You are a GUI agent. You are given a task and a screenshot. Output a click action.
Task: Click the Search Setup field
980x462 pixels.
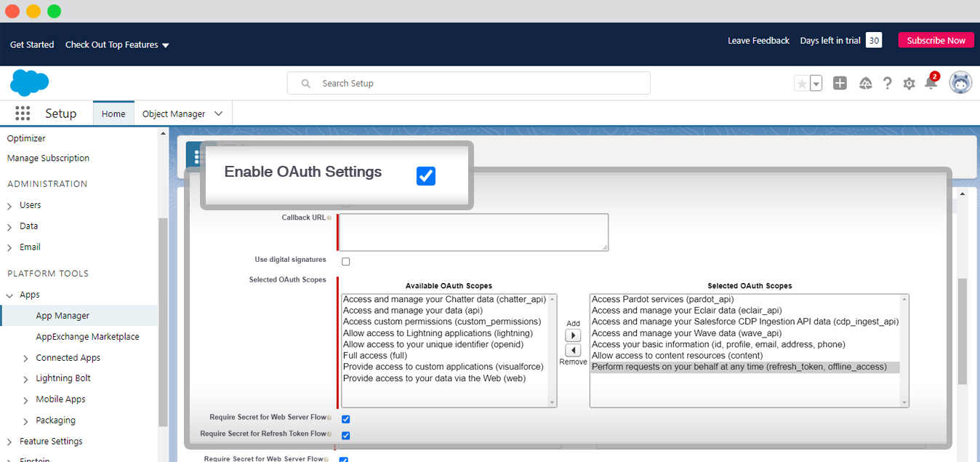point(469,84)
